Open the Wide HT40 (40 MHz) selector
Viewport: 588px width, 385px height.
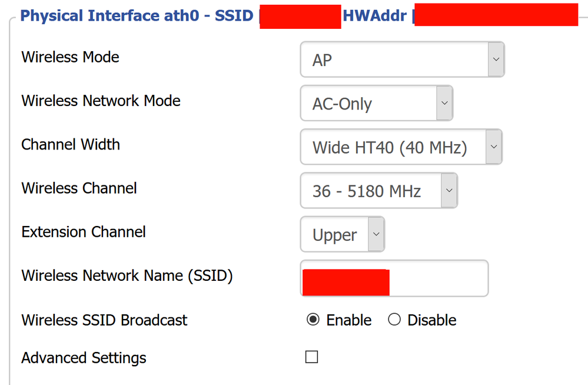coord(401,147)
